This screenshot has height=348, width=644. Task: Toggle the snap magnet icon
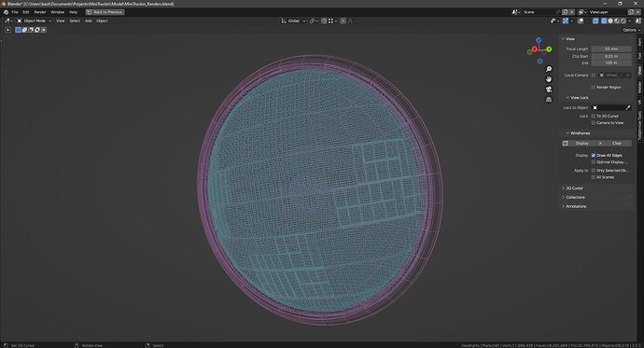click(x=324, y=21)
